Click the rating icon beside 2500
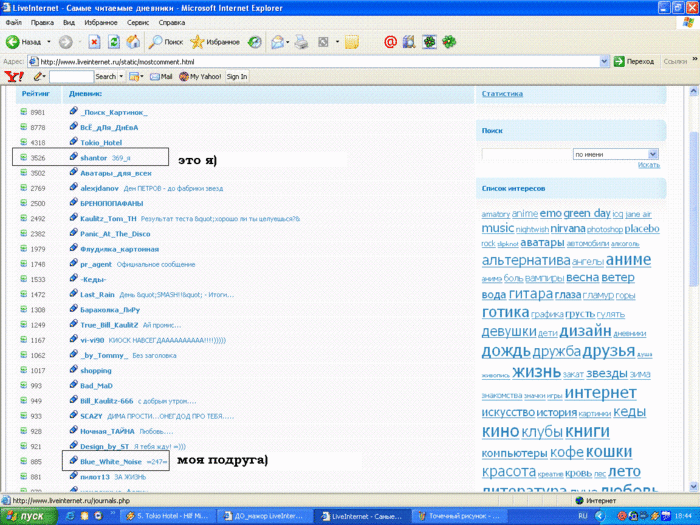This screenshot has width=700, height=525. click(x=24, y=203)
